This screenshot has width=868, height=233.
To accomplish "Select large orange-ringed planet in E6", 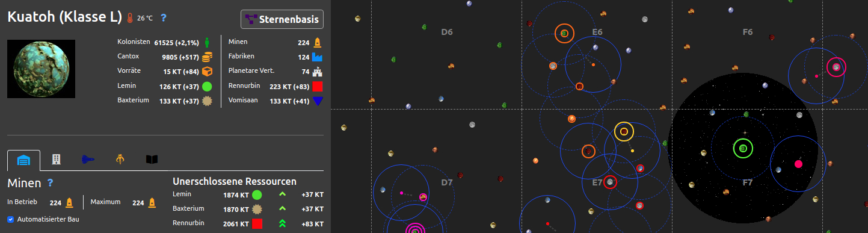I will [564, 33].
